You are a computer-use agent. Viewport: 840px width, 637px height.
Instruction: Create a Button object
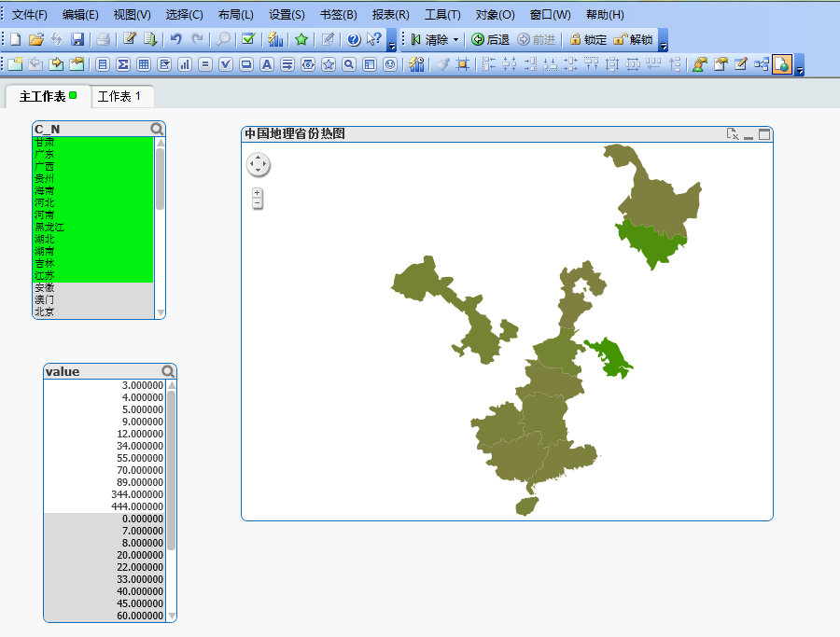click(x=245, y=64)
